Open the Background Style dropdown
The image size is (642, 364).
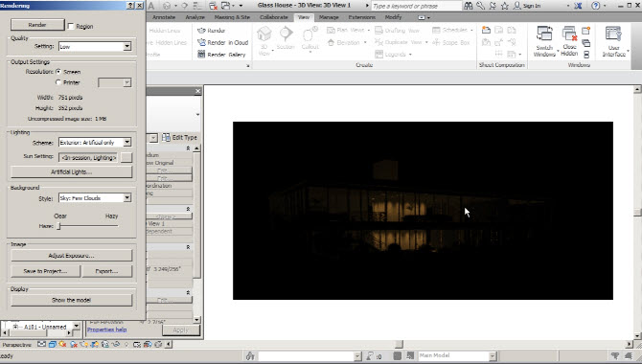(126, 197)
